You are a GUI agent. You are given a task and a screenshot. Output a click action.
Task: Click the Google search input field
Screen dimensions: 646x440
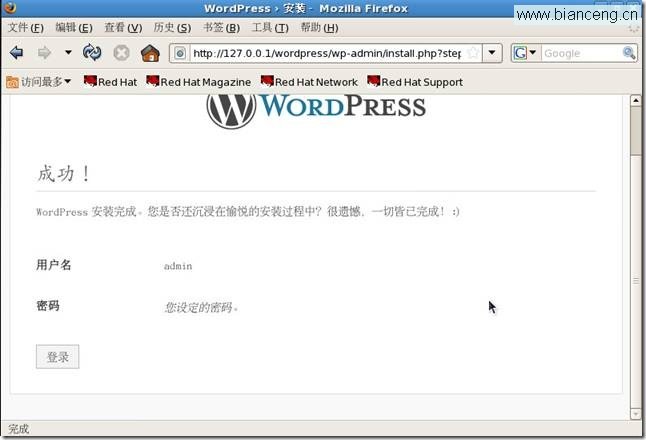[581, 53]
